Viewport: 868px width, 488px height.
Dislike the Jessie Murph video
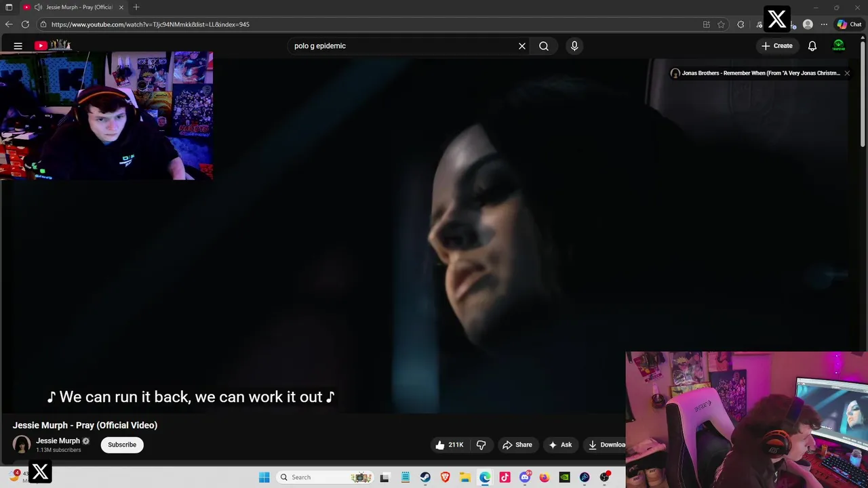[481, 445]
